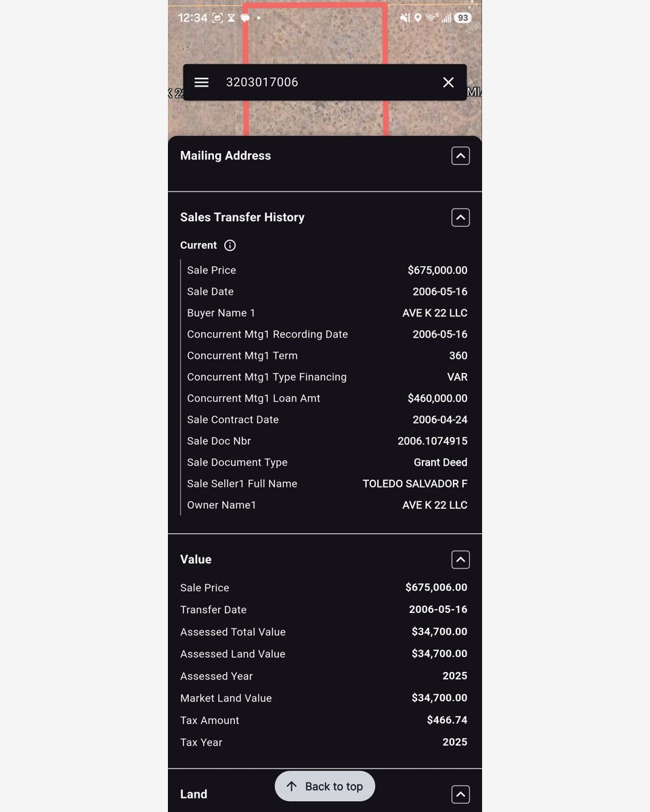
Task: Open the hamburger menu in search bar
Action: pyautogui.click(x=201, y=82)
